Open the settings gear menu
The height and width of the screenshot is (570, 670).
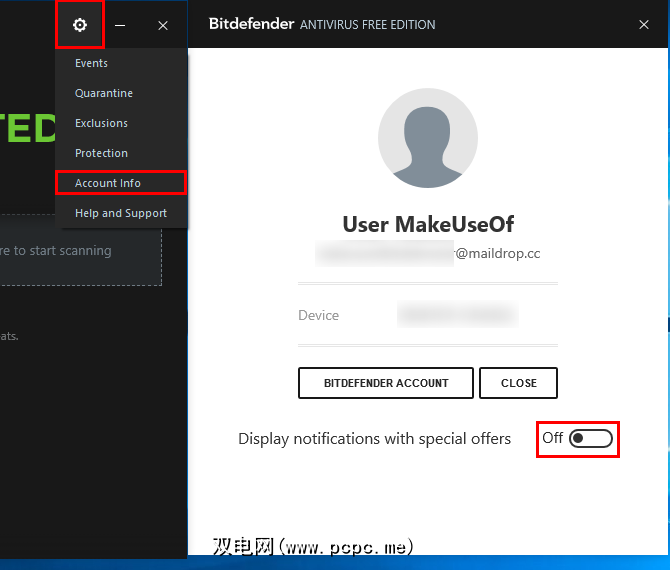(x=80, y=25)
